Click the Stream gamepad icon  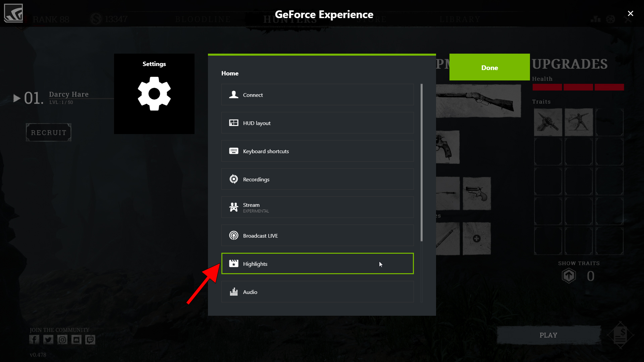tap(233, 207)
